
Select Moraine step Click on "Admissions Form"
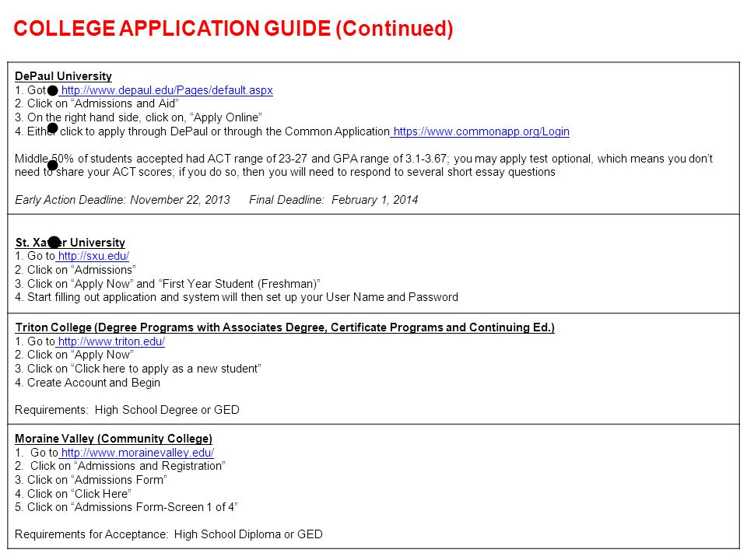click(x=91, y=480)
